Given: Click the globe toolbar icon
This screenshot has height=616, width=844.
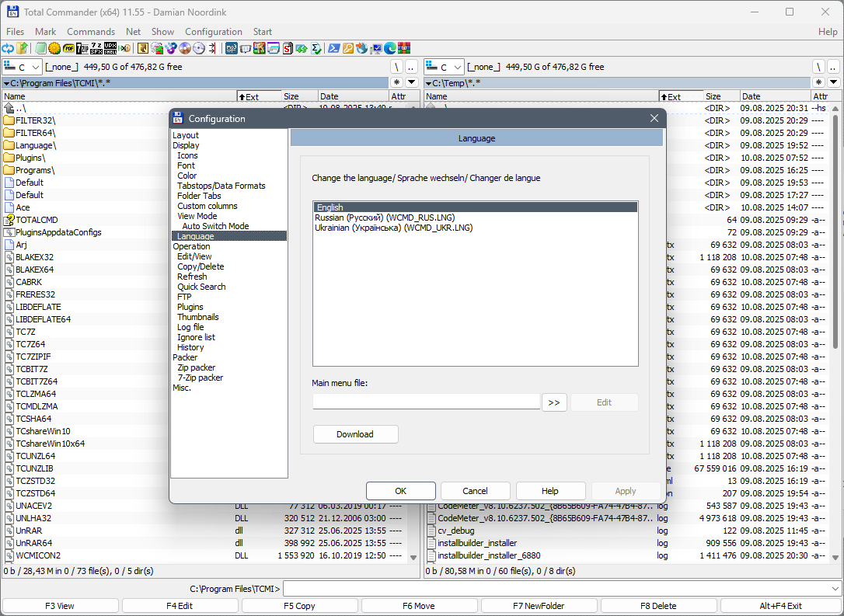Looking at the screenshot, I should pyautogui.click(x=361, y=48).
